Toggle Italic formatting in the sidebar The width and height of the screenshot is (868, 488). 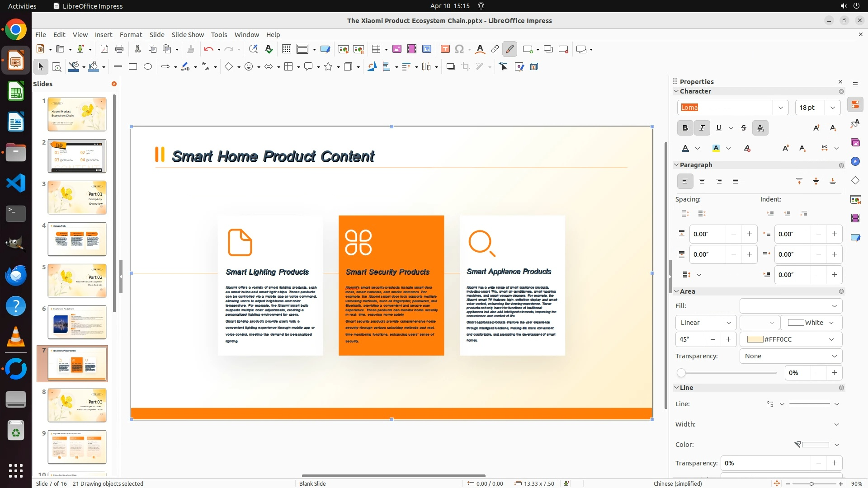pos(702,128)
